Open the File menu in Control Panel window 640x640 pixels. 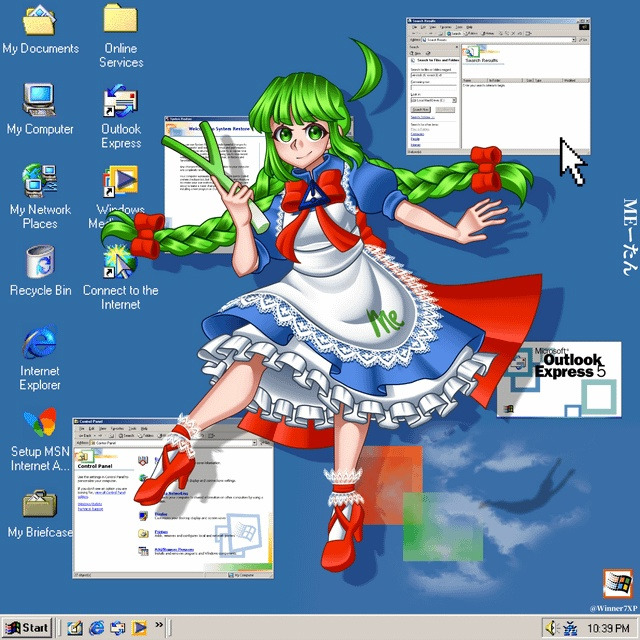[82, 429]
